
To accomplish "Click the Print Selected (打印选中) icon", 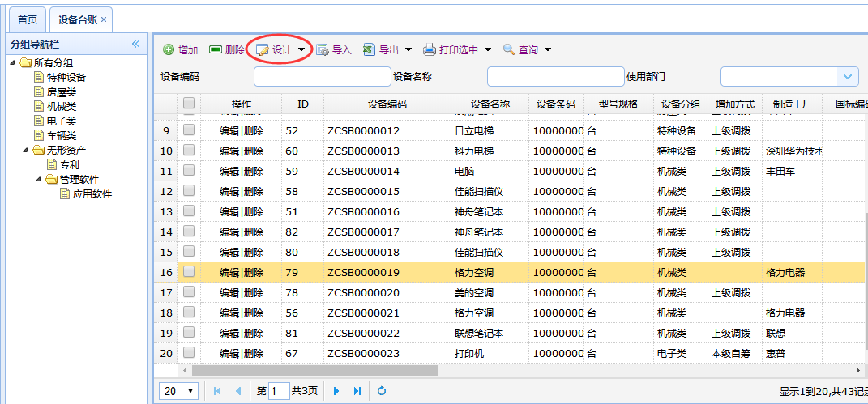I will [x=430, y=49].
